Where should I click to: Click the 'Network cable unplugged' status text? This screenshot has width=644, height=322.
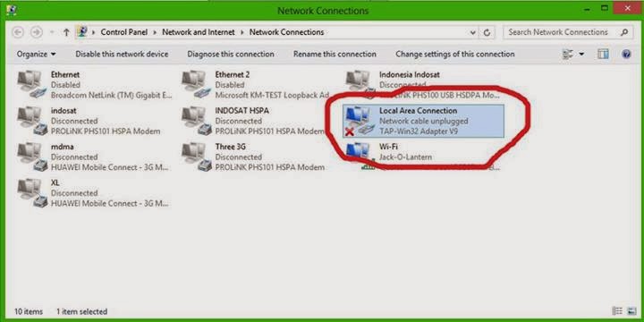point(424,121)
